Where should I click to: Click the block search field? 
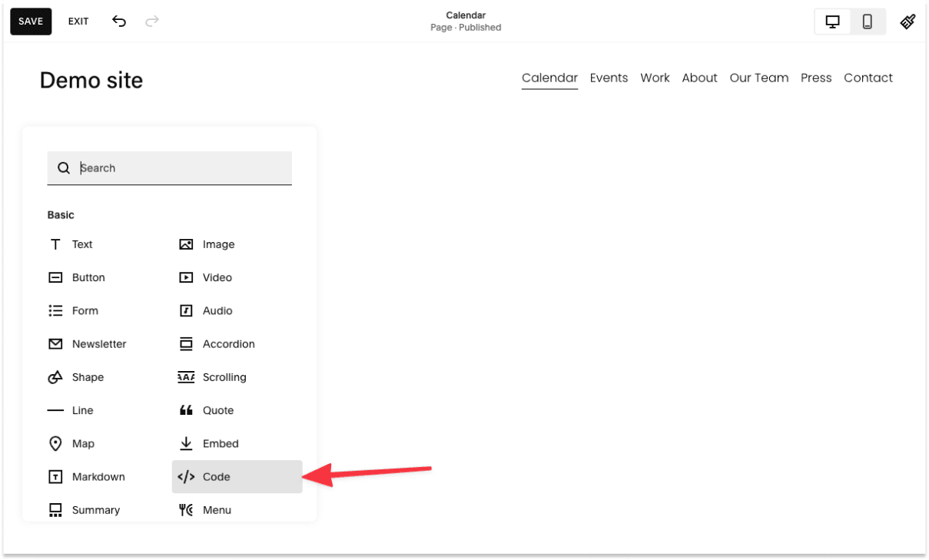click(x=169, y=167)
